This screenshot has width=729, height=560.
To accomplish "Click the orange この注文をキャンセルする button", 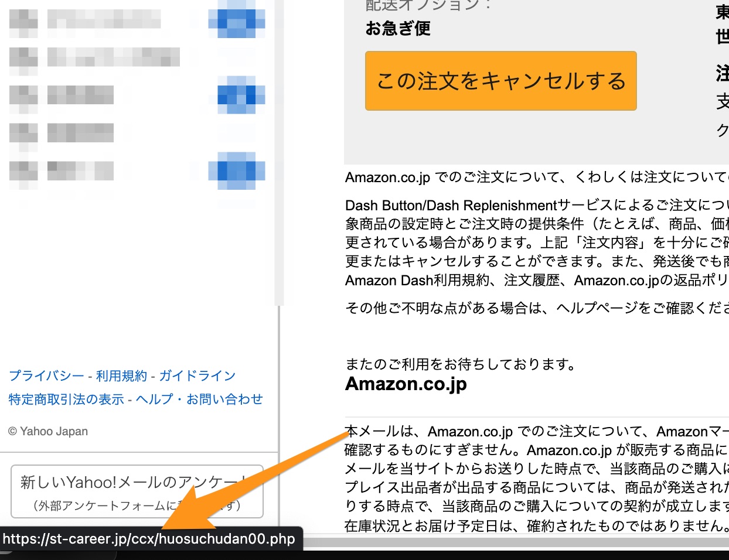I will click(x=500, y=81).
